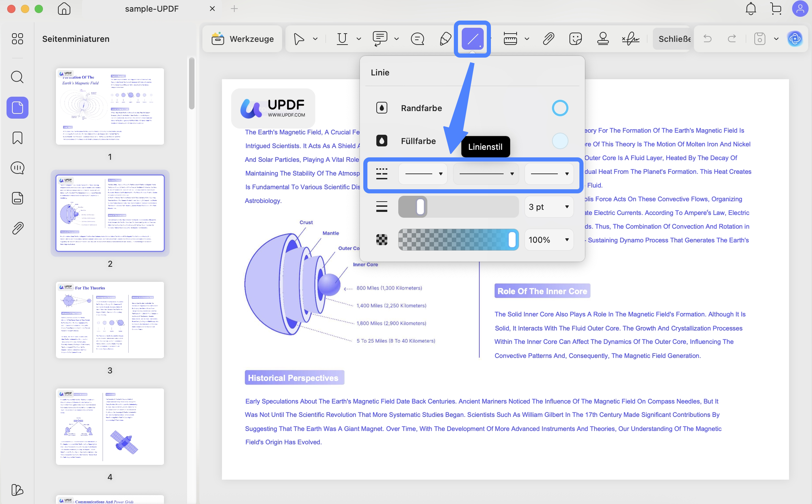This screenshot has width=812, height=504.
Task: Open the 3 pt line thickness dropdown
Action: 549,207
